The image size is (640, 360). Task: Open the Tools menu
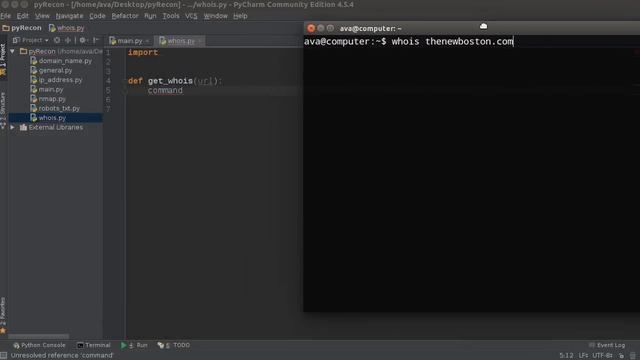pos(171,16)
